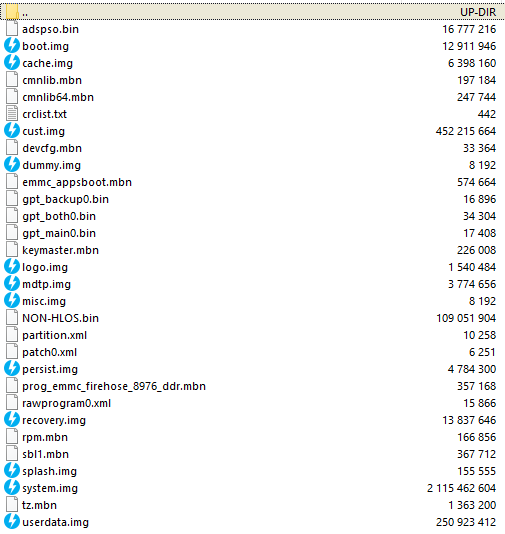Select the cmnlib.mbn file name
This screenshot has width=505, height=534.
pos(52,80)
